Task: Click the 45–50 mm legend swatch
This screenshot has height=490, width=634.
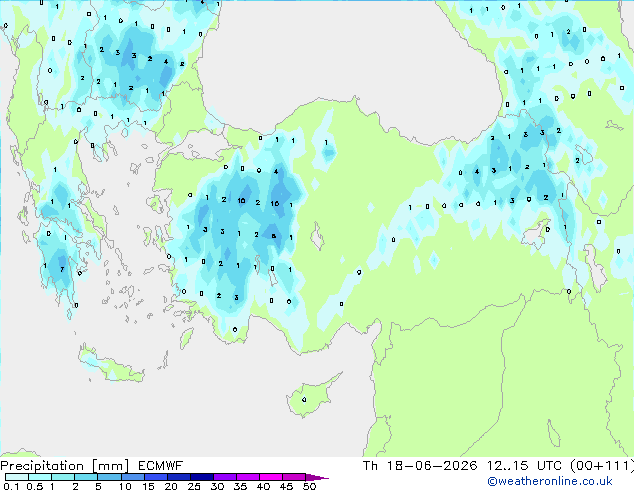Action: [294, 477]
